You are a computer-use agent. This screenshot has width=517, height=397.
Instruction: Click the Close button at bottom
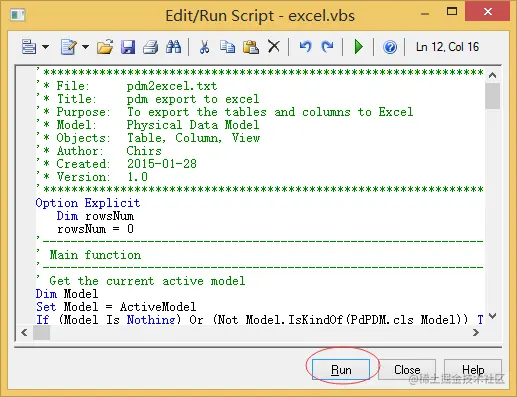[407, 370]
